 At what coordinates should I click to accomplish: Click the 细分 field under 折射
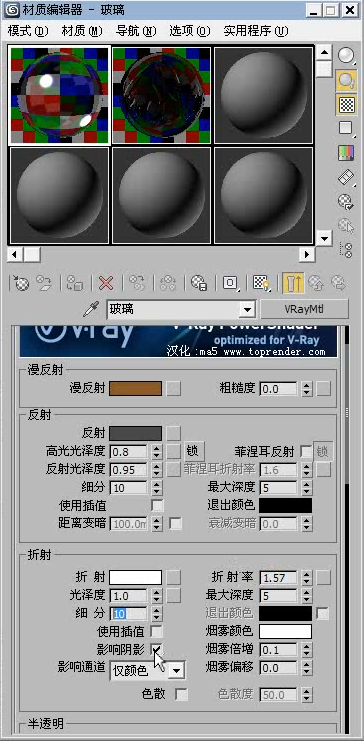pyautogui.click(x=129, y=614)
